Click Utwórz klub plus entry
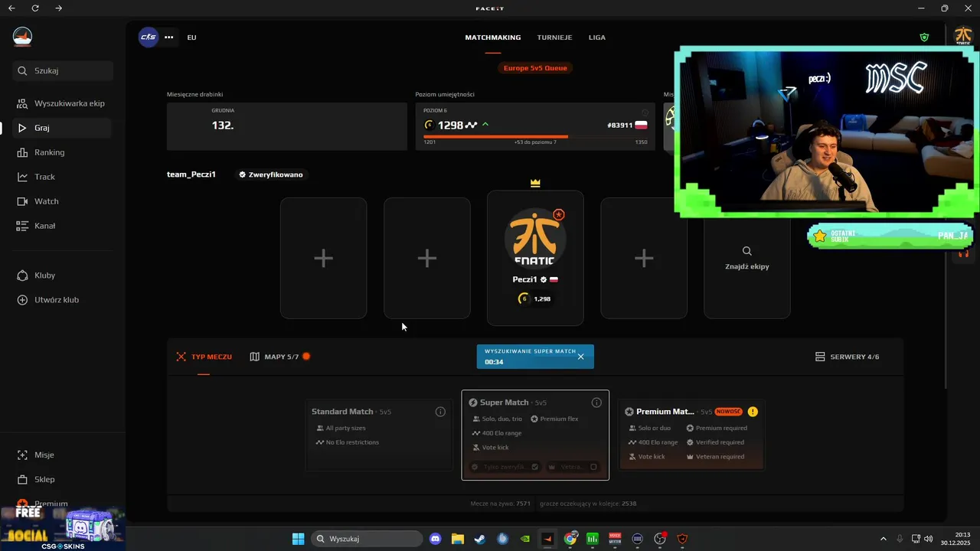The image size is (980, 551). (61, 300)
